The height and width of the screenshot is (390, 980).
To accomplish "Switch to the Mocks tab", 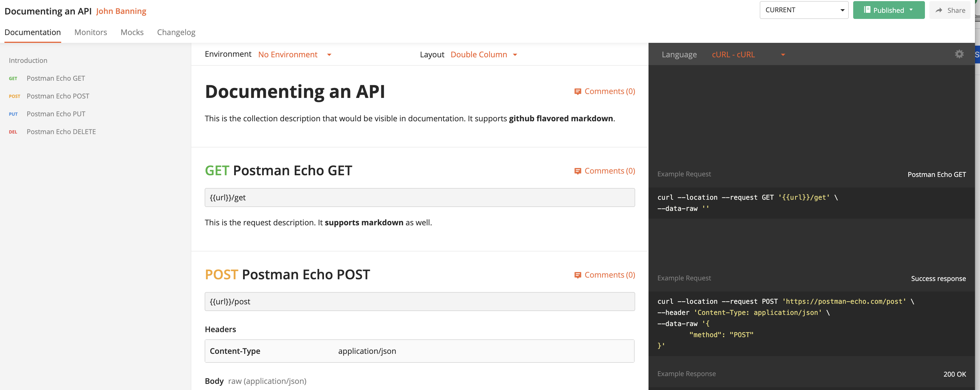I will [x=132, y=32].
